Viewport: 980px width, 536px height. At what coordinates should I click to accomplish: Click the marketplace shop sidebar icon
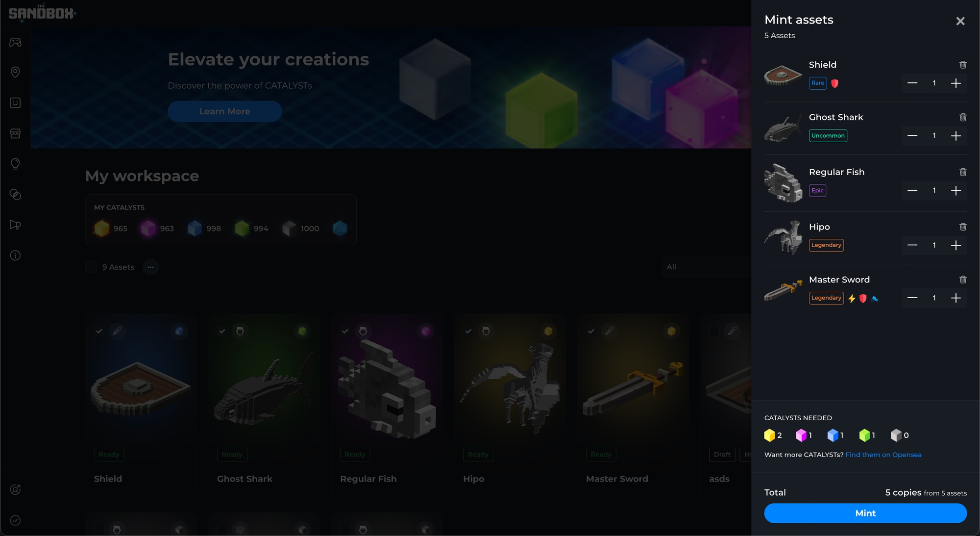[x=15, y=133]
